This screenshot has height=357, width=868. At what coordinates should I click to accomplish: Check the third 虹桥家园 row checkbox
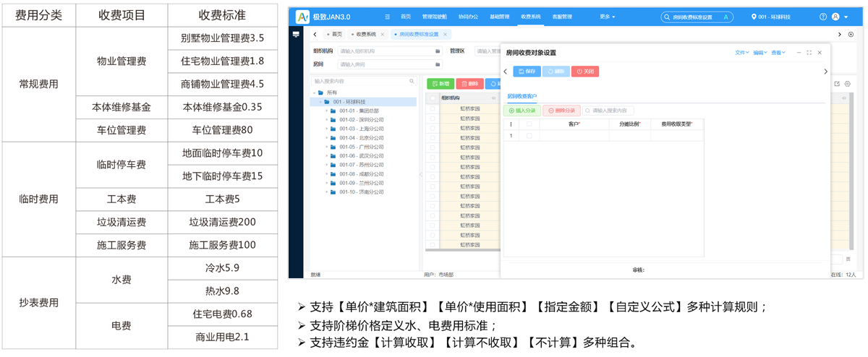tap(433, 128)
